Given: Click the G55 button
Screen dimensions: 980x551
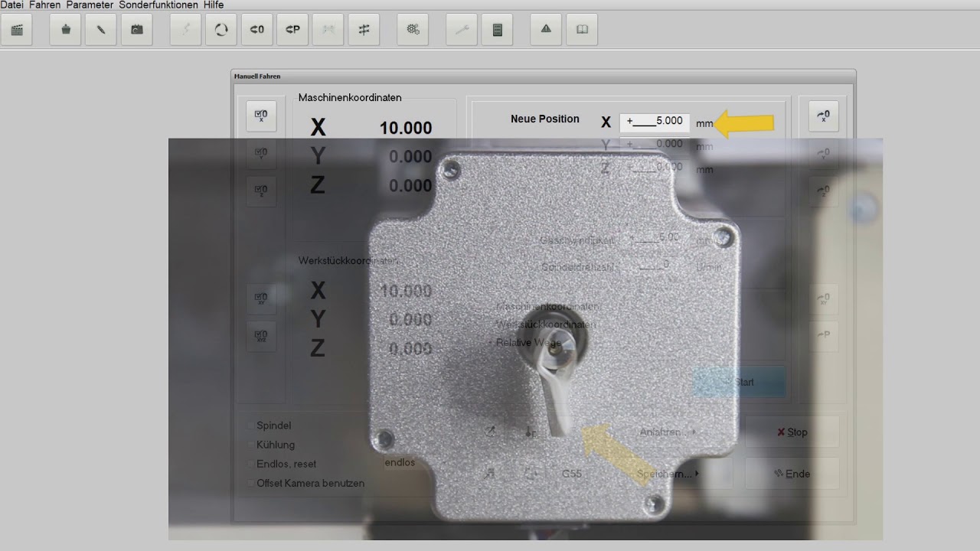Looking at the screenshot, I should [x=572, y=474].
